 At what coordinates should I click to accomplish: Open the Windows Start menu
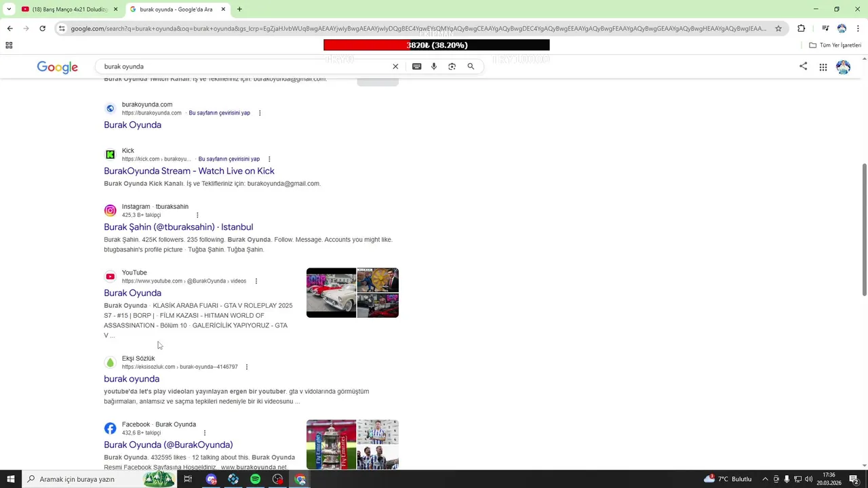click(11, 479)
